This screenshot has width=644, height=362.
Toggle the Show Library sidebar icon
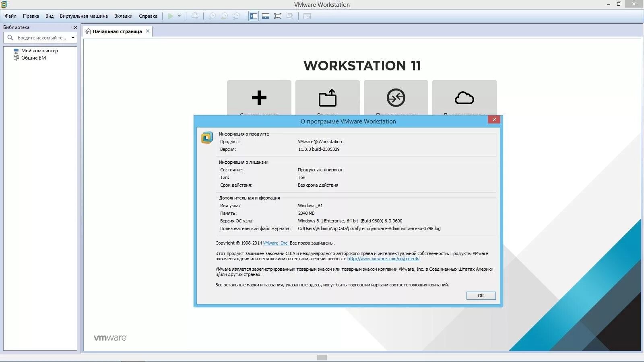point(254,16)
